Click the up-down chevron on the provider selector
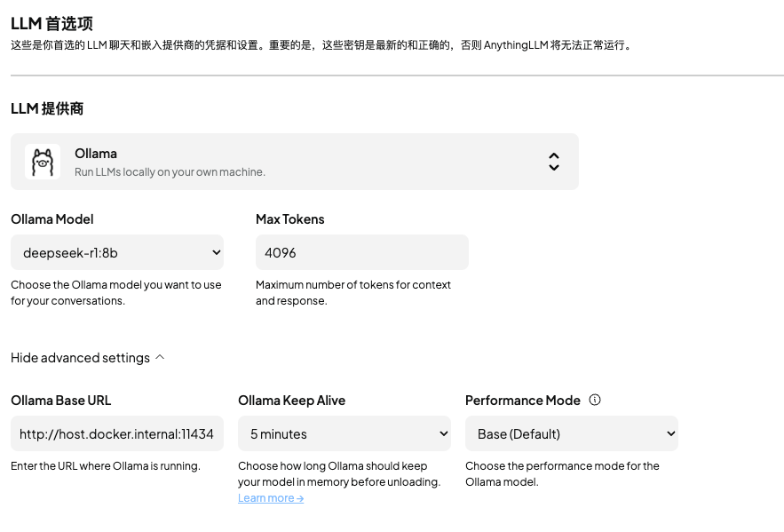This screenshot has height=532, width=784. (553, 162)
